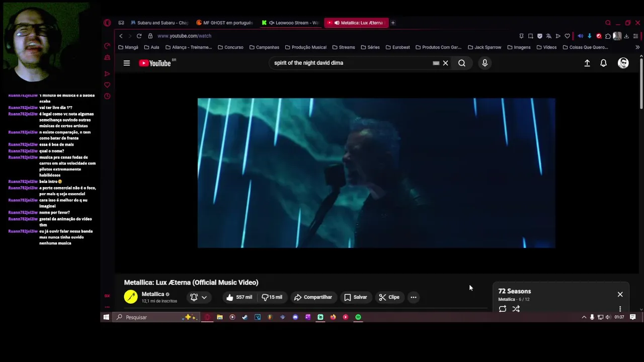Close the 72 Seasons playlist panel
644x362 pixels.
pos(620,295)
